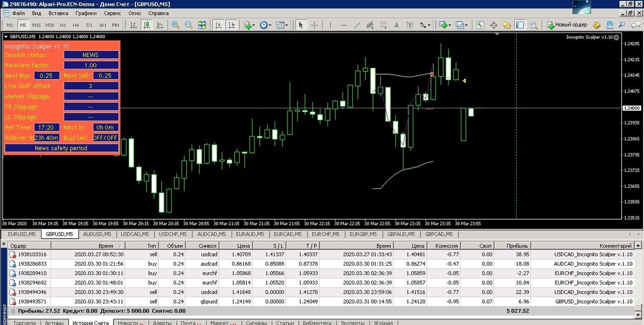Switch to M30 timeframe
This screenshot has height=325, width=644.
49,25
